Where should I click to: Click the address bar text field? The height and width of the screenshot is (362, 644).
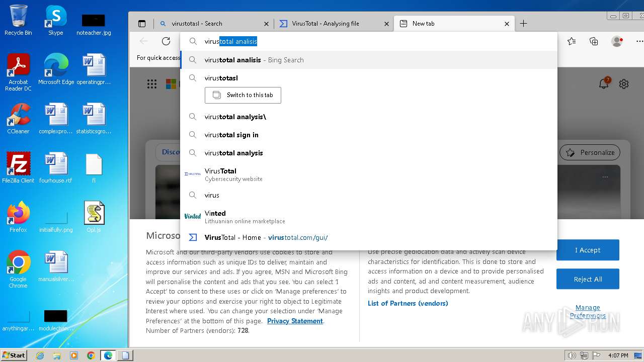tap(369, 41)
